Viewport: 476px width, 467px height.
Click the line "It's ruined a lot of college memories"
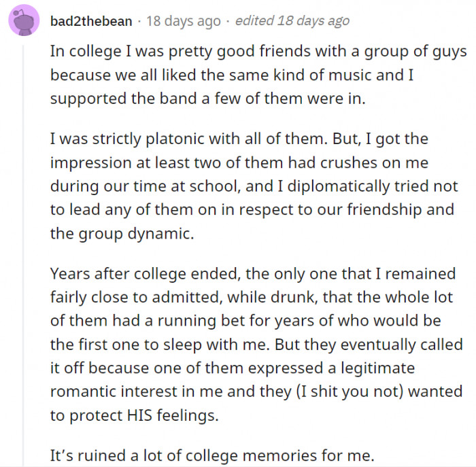tap(212, 455)
